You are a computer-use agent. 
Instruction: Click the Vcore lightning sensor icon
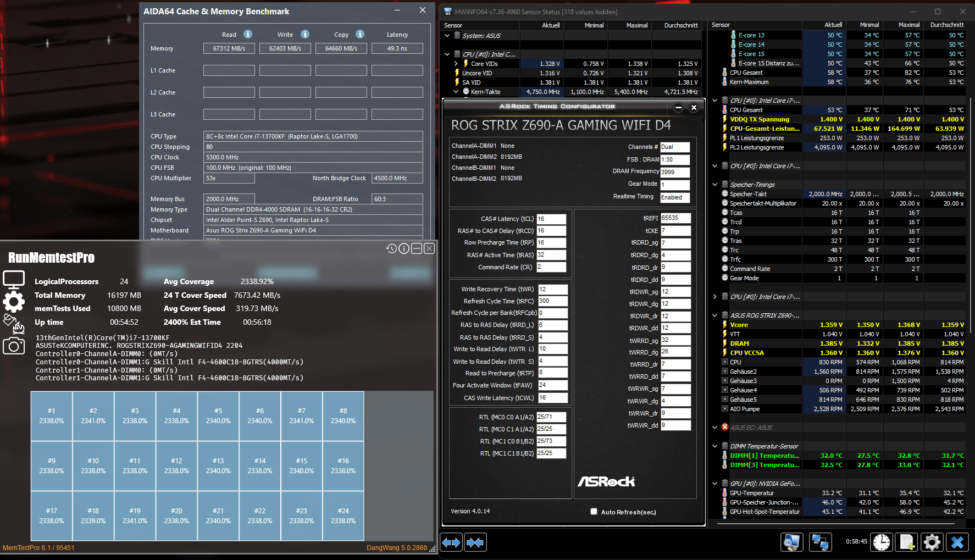(725, 325)
